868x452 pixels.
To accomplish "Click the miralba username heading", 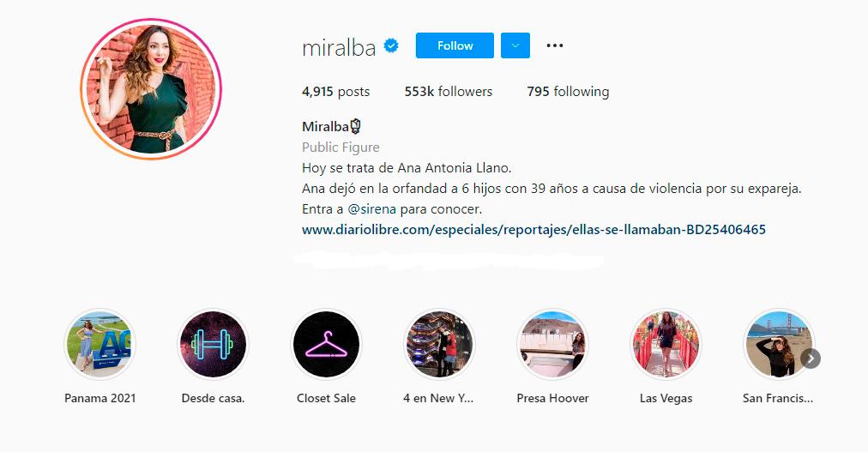I will click(x=339, y=47).
